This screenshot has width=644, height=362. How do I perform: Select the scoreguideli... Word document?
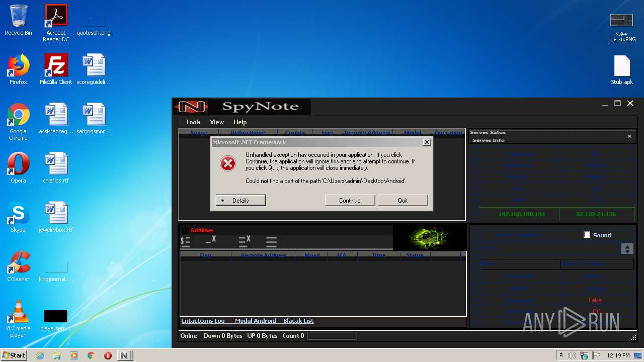(94, 69)
